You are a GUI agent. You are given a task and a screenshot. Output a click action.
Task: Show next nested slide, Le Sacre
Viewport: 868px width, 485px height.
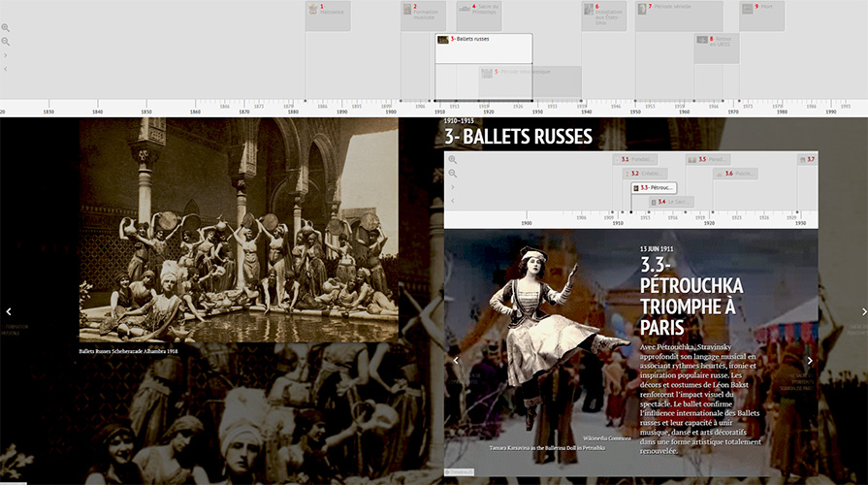tap(809, 361)
